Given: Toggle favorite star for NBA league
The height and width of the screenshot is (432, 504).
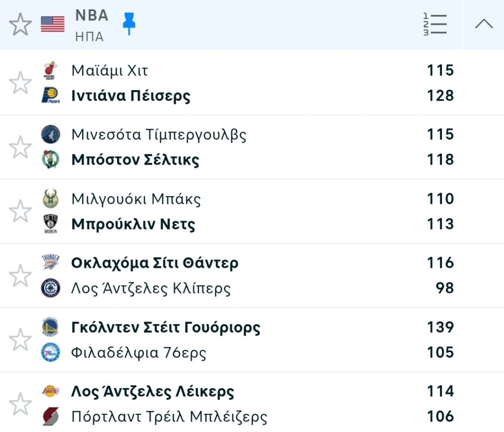Looking at the screenshot, I should [20, 25].
